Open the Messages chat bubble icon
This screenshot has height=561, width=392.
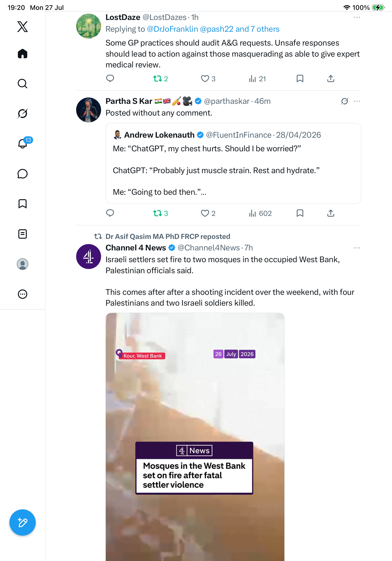point(23,174)
